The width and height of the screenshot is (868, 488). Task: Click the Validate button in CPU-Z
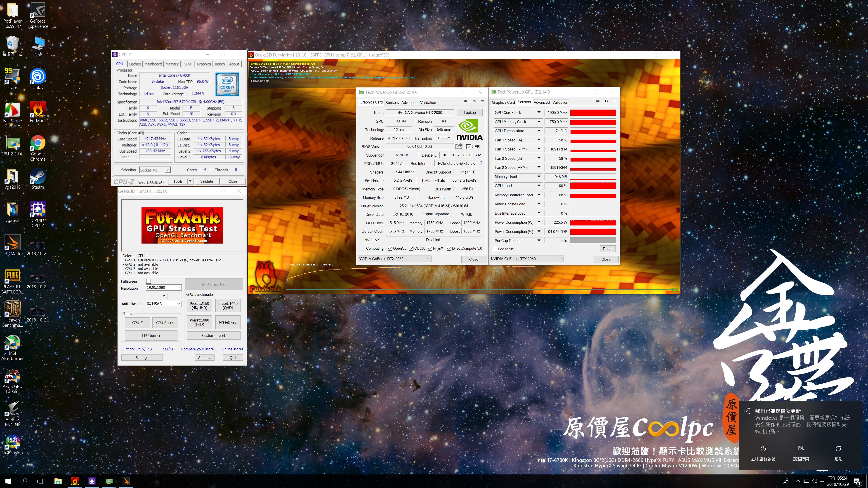point(207,181)
